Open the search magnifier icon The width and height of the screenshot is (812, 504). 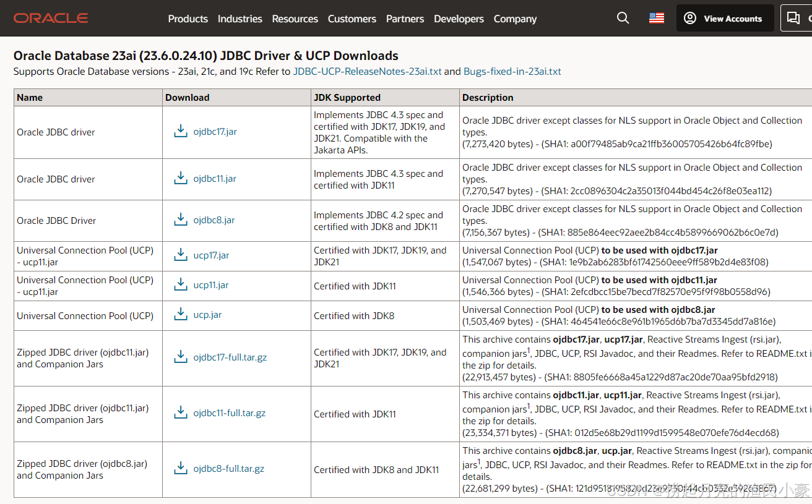[623, 18]
